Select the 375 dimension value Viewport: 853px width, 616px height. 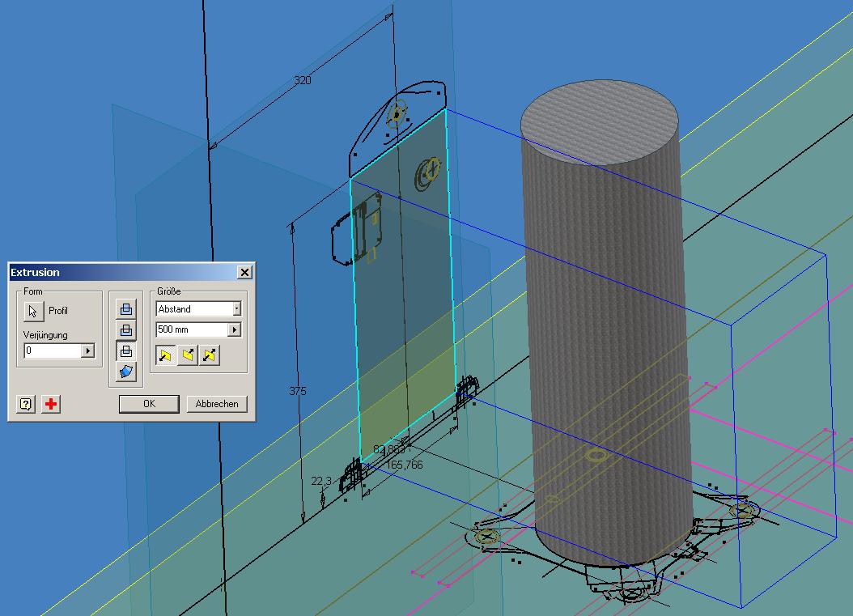click(298, 391)
